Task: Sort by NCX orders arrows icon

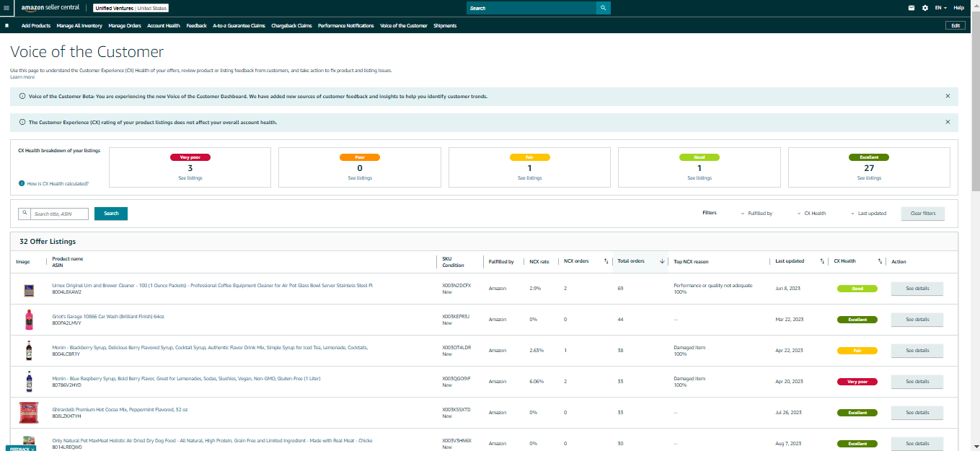Action: [606, 261]
